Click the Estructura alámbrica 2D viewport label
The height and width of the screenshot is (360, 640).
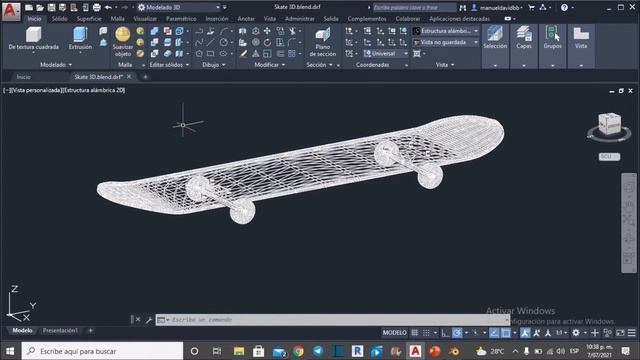click(x=94, y=90)
